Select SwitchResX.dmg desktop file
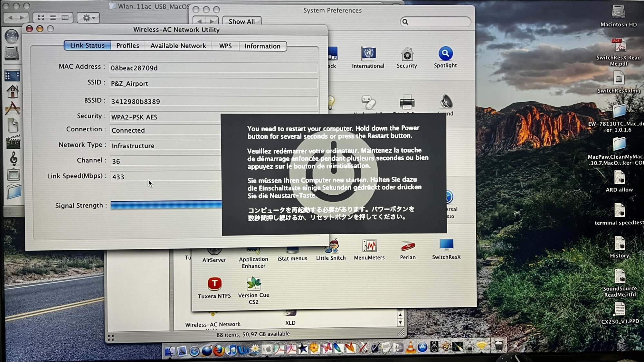Image resolution: width=644 pixels, height=362 pixels. pos(619,82)
